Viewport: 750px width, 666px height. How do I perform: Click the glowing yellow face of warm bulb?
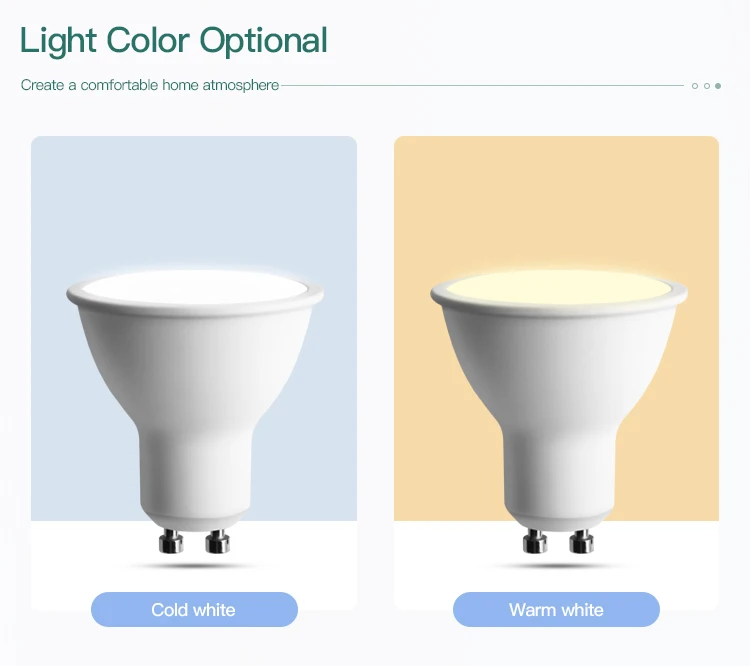pyautogui.click(x=559, y=288)
